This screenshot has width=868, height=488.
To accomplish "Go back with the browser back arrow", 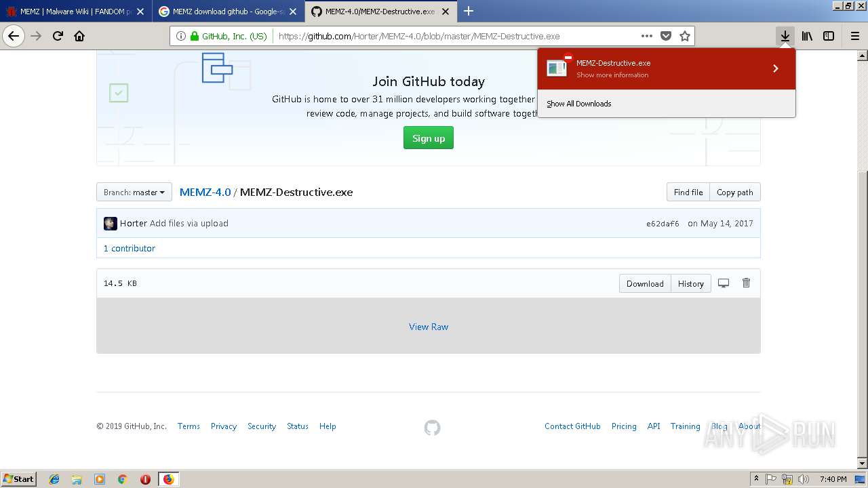I will pos(14,36).
